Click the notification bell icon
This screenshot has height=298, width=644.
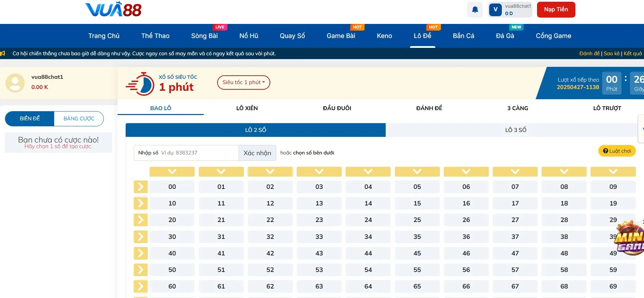475,9
